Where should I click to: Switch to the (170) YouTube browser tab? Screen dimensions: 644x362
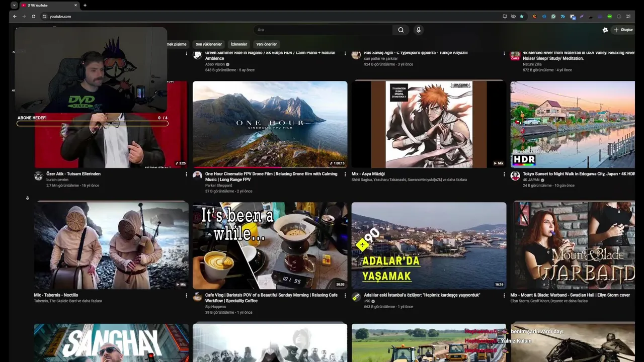click(x=48, y=5)
